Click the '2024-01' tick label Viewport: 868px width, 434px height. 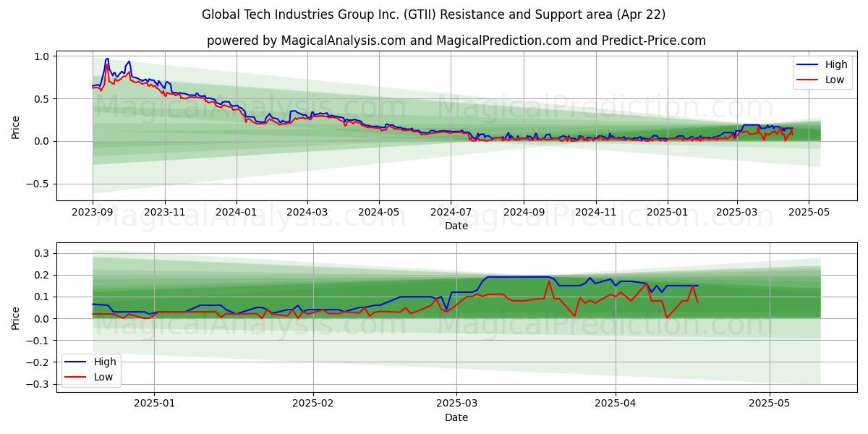(x=237, y=213)
